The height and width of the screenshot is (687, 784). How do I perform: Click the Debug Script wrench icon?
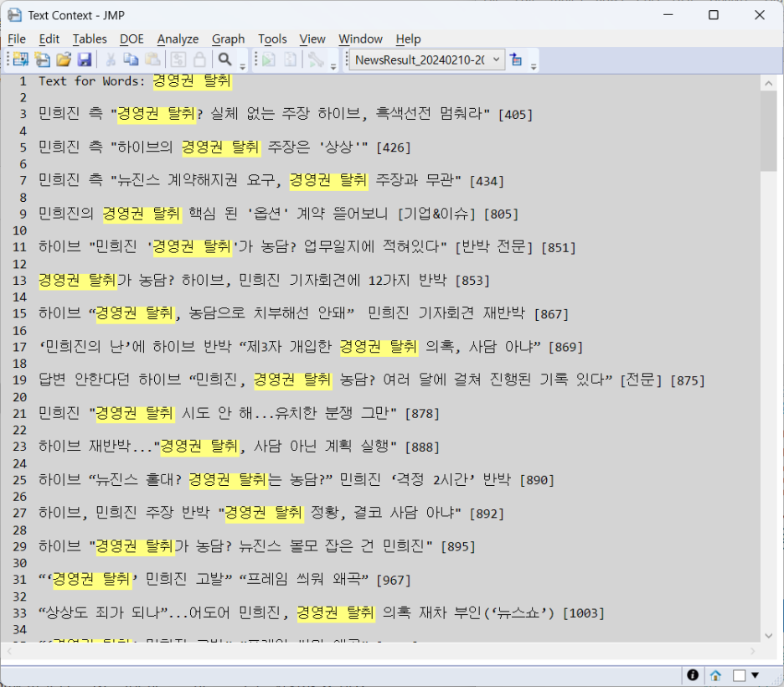(316, 59)
